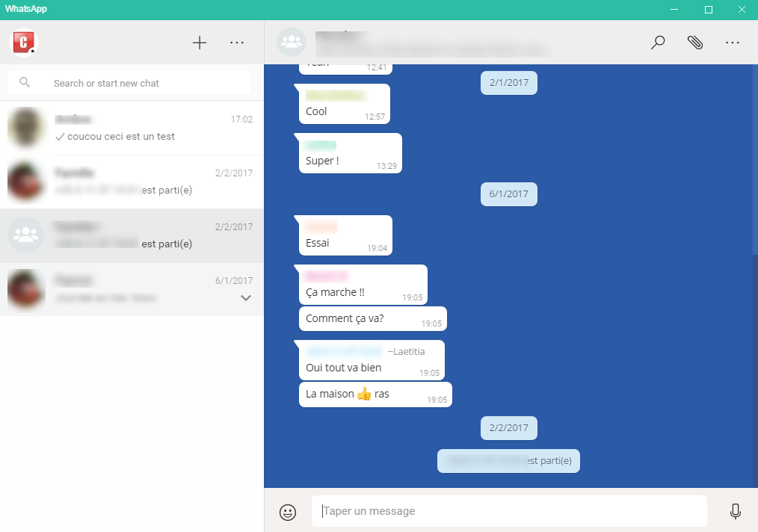Screen dimensions: 758x532
Task: Click the magnifier icon in search box
Action: click(25, 83)
